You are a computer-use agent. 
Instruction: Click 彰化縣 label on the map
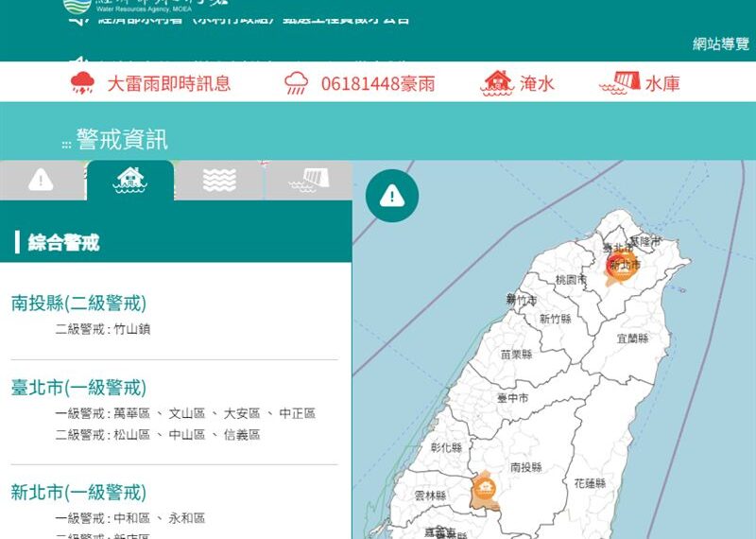click(x=446, y=447)
